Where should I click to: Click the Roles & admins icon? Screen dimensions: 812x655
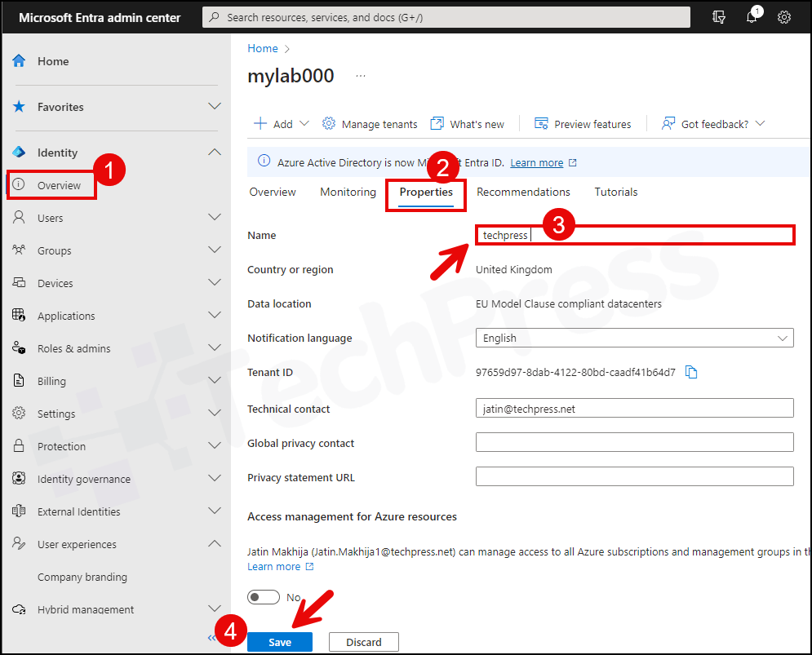click(19, 347)
